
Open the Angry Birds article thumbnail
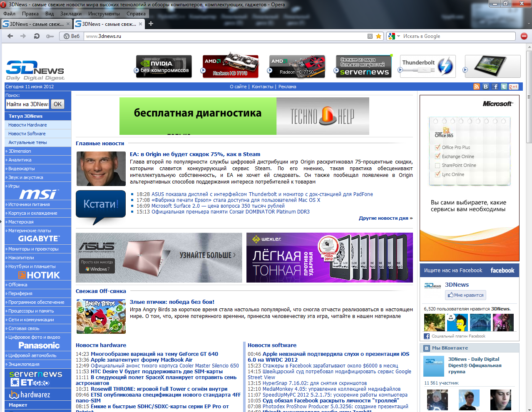click(101, 316)
